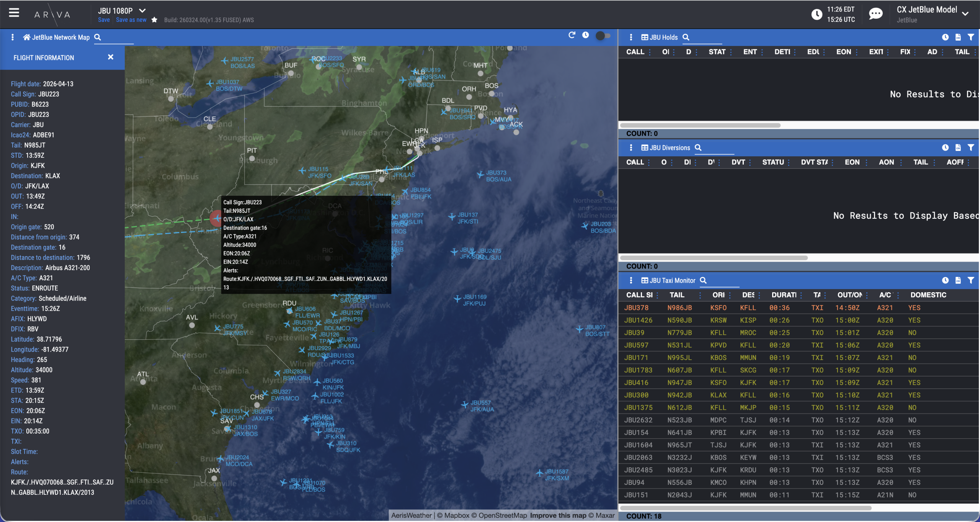Export JBU Taxi Monitor to CSV

(x=958, y=280)
